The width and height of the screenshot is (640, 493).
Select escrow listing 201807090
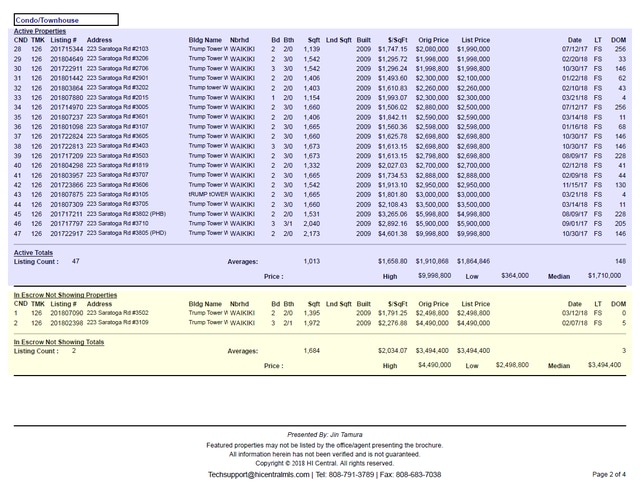pyautogui.click(x=67, y=314)
